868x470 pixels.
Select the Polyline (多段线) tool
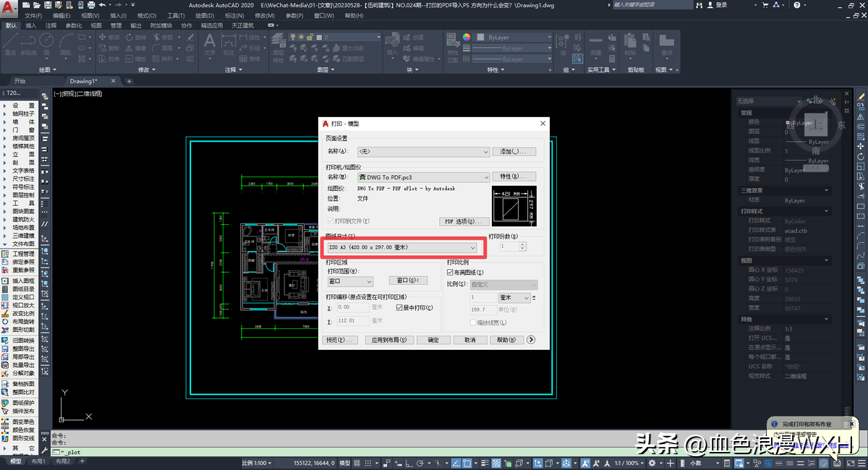click(x=28, y=43)
